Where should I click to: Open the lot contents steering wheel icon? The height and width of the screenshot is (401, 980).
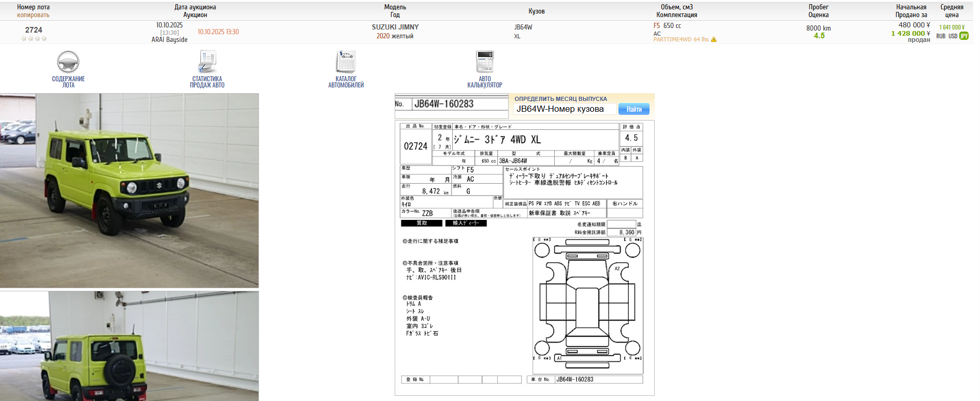click(68, 62)
